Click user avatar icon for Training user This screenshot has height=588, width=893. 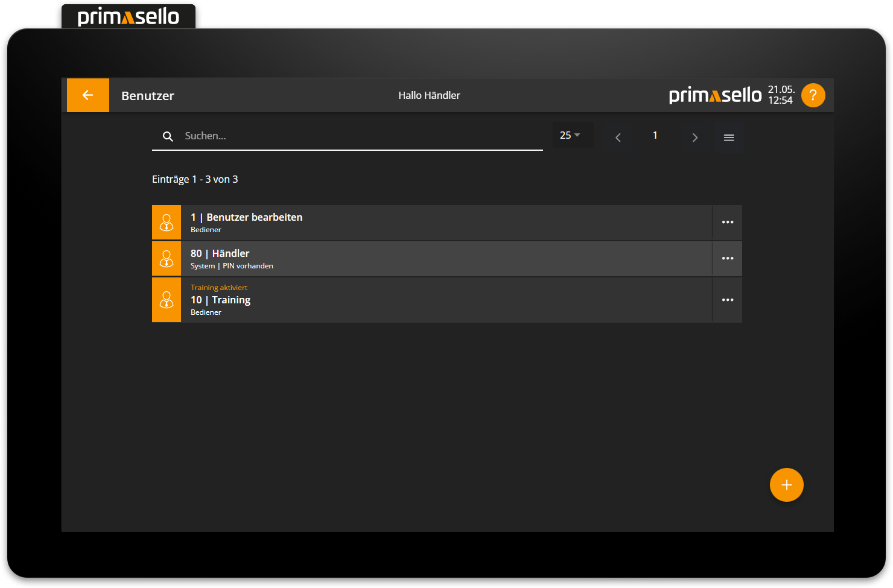[x=167, y=300]
